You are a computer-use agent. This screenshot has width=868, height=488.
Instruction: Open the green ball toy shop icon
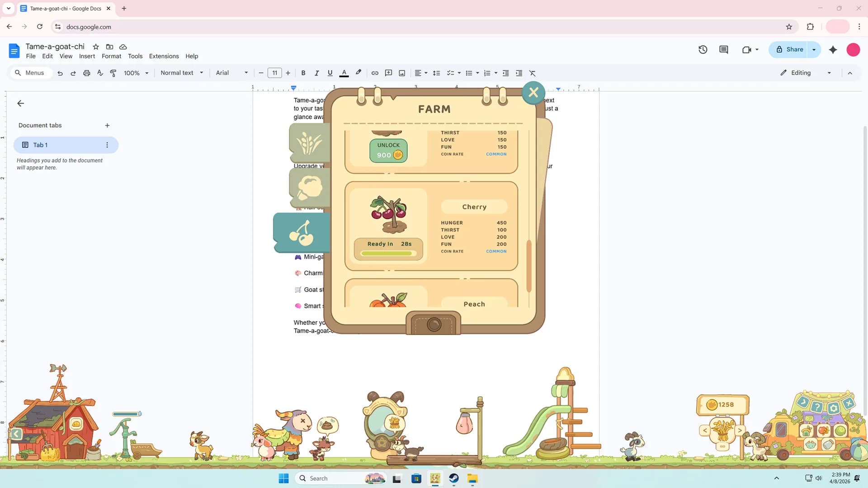(840, 431)
